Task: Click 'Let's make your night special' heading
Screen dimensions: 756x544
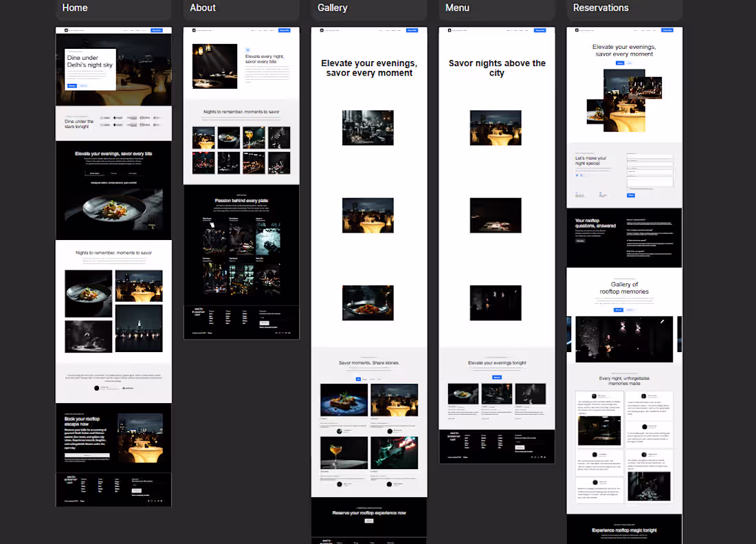Action: point(590,161)
